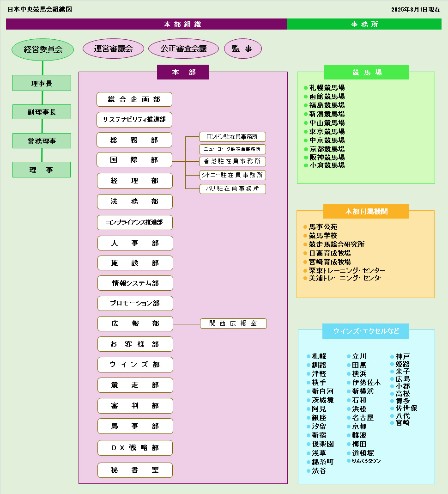The image size is (448, 494).
Task: Open the 常務理事 box
Action: tap(42, 141)
